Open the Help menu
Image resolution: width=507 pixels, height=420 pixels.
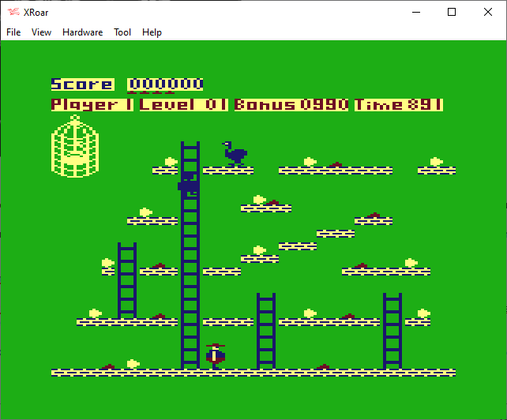[152, 32]
